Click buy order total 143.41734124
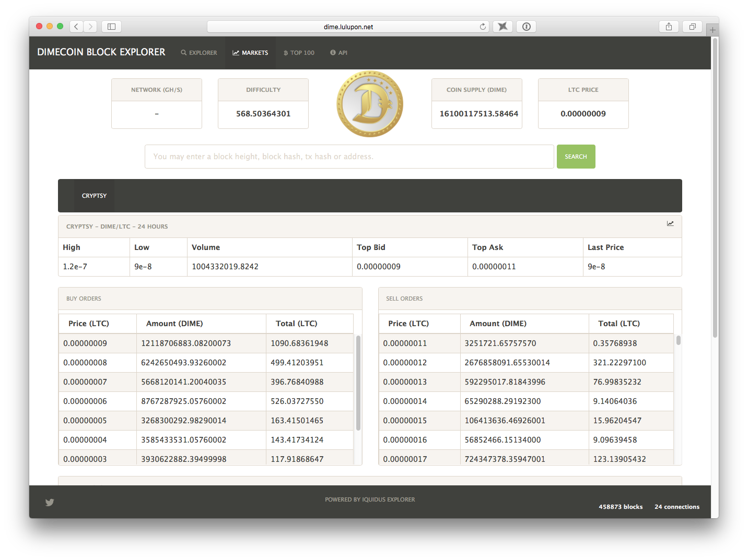The width and height of the screenshot is (748, 560). click(x=297, y=440)
